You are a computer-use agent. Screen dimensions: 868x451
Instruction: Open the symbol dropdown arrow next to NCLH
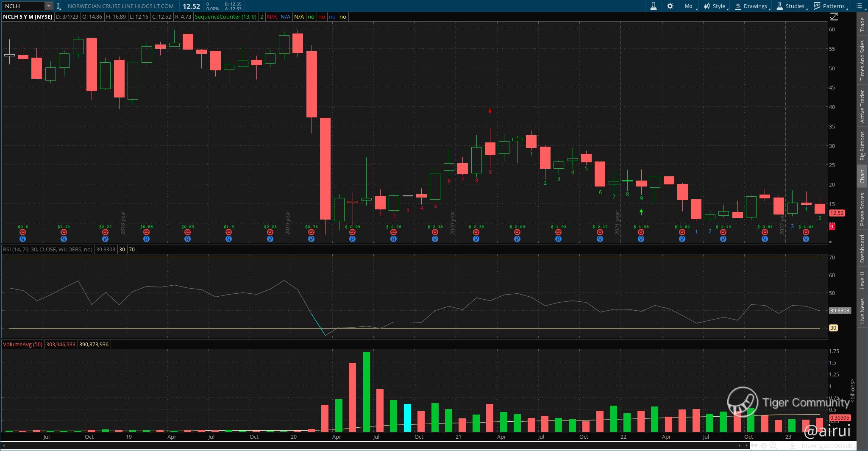[48, 6]
